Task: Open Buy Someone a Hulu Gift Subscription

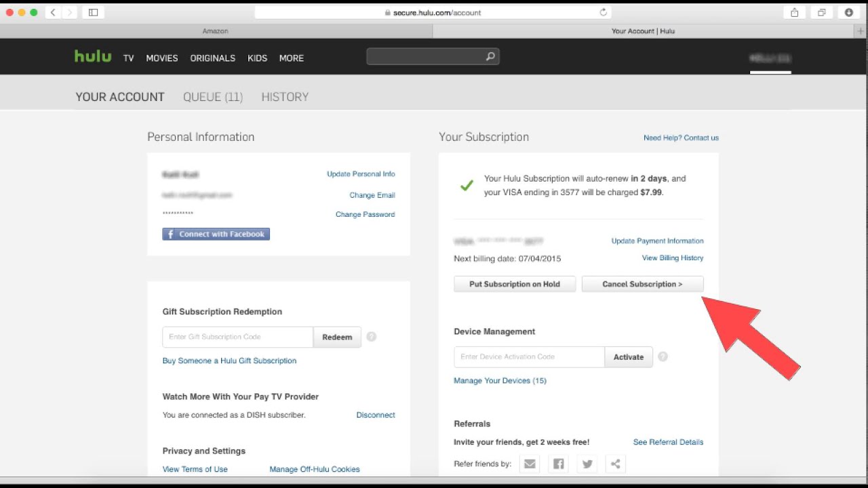Action: 229,361
